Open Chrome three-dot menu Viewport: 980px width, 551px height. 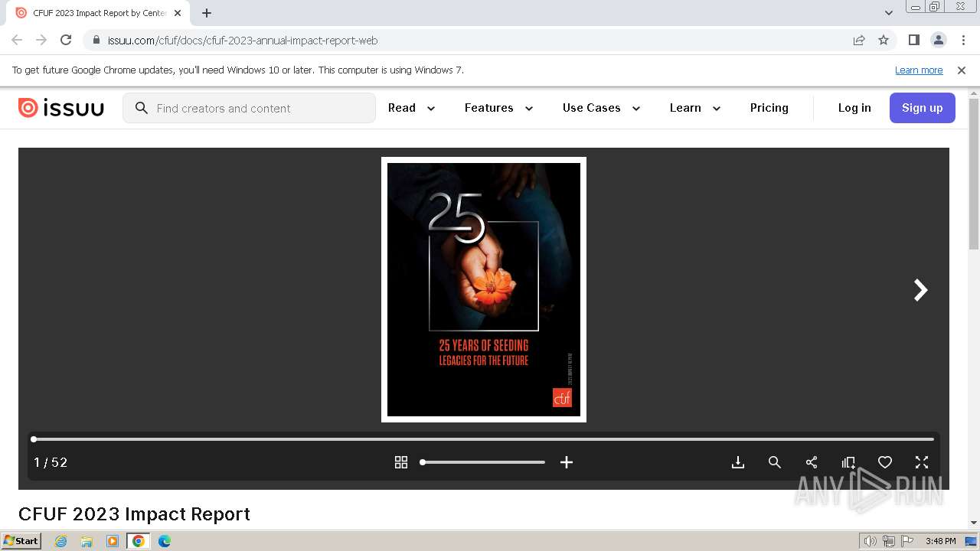click(x=963, y=40)
